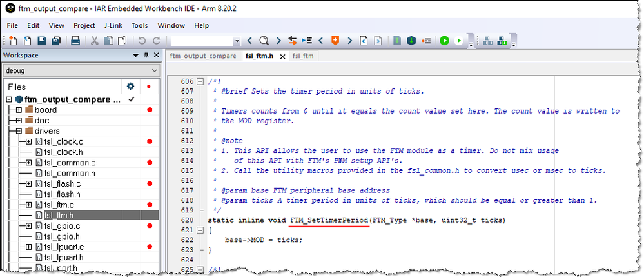Click the Copy toolbar icon

click(x=108, y=41)
